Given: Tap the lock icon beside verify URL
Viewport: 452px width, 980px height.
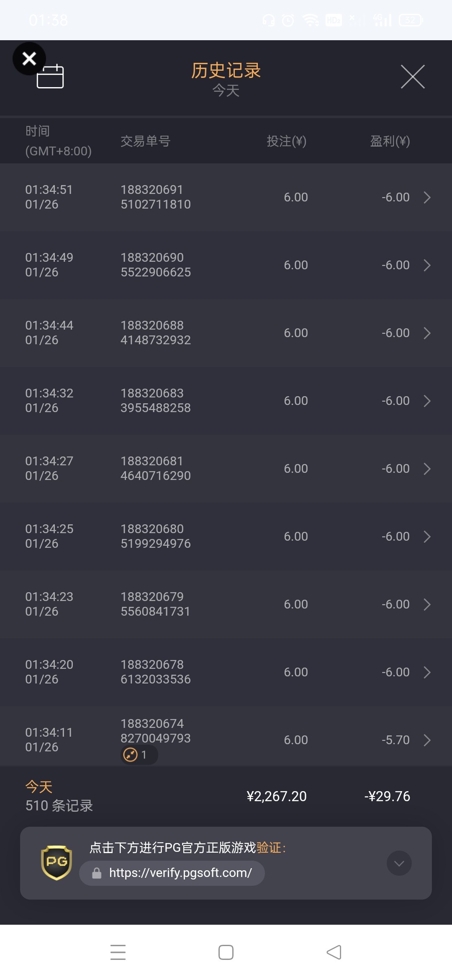Looking at the screenshot, I should (97, 873).
